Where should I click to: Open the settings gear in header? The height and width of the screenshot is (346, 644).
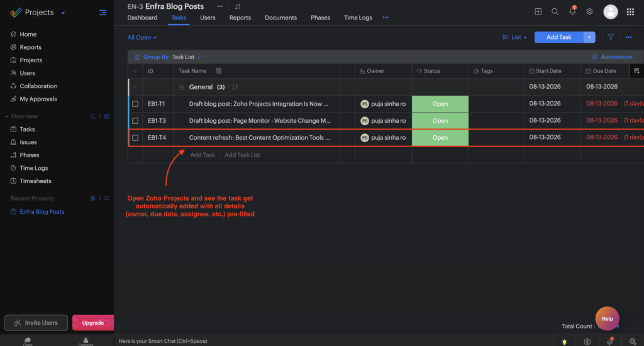589,11
